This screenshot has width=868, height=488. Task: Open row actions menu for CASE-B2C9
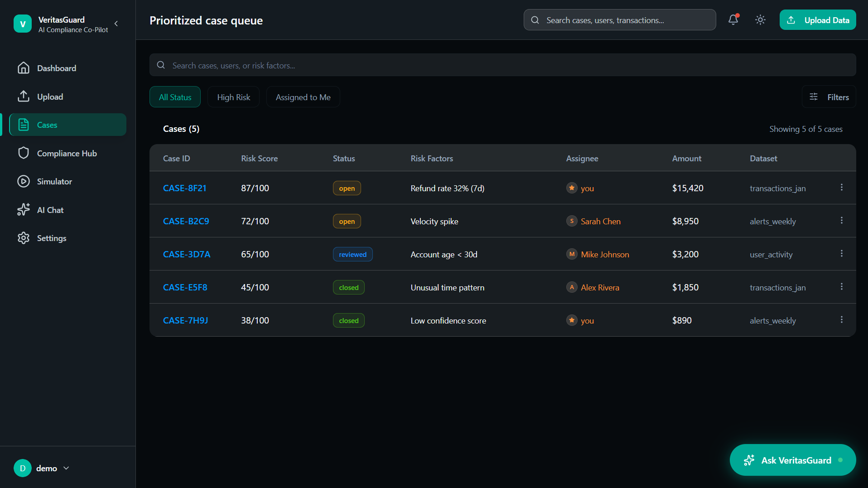coord(842,221)
